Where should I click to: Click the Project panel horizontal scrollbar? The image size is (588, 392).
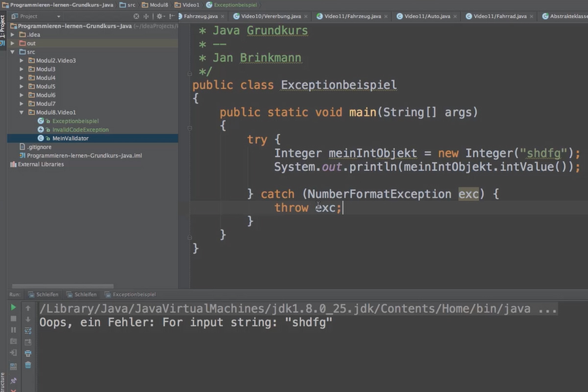pos(63,286)
